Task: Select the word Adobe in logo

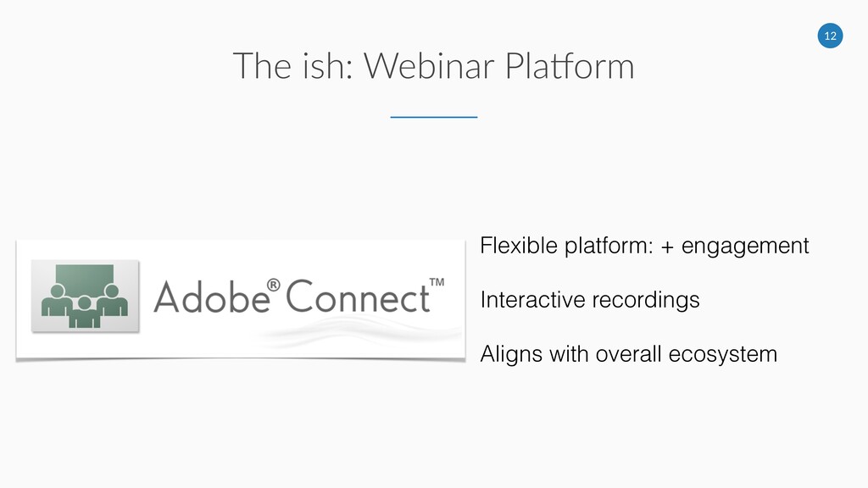Action: (x=210, y=299)
